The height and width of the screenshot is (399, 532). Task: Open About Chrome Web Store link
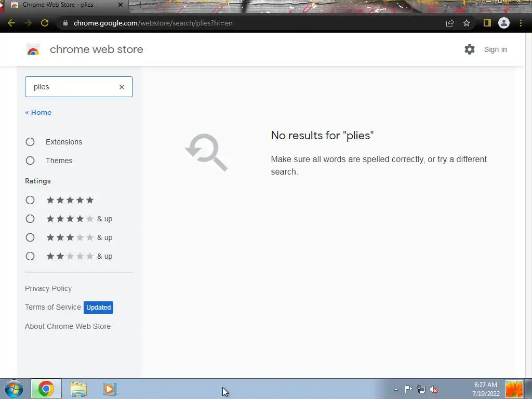pos(68,326)
